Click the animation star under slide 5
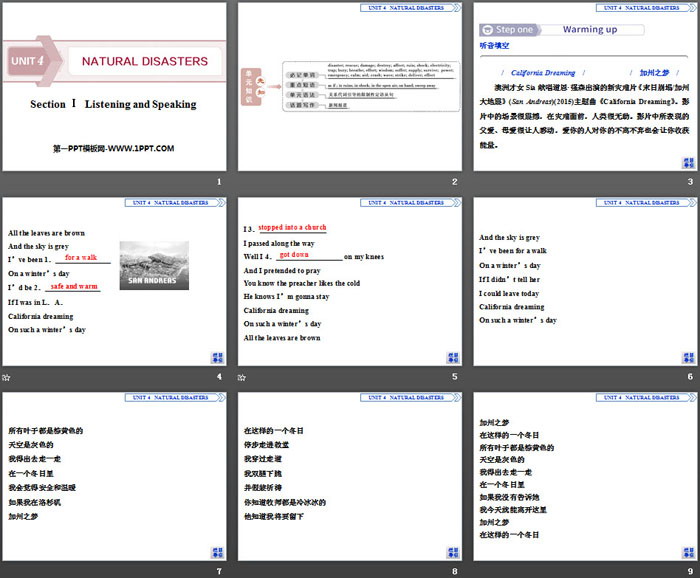The width and height of the screenshot is (700, 578). (242, 378)
